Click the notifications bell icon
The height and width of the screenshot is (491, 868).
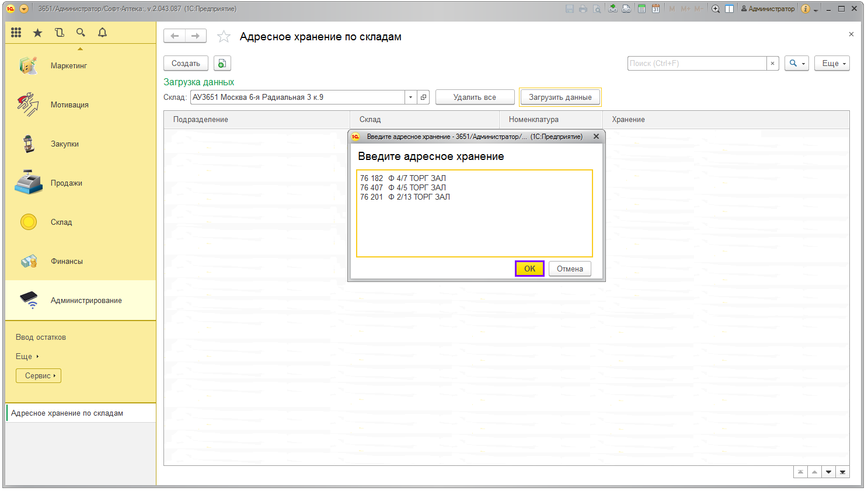(x=103, y=33)
